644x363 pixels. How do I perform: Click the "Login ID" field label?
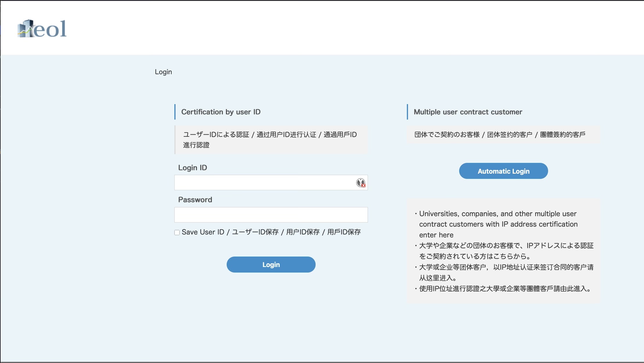(x=192, y=168)
